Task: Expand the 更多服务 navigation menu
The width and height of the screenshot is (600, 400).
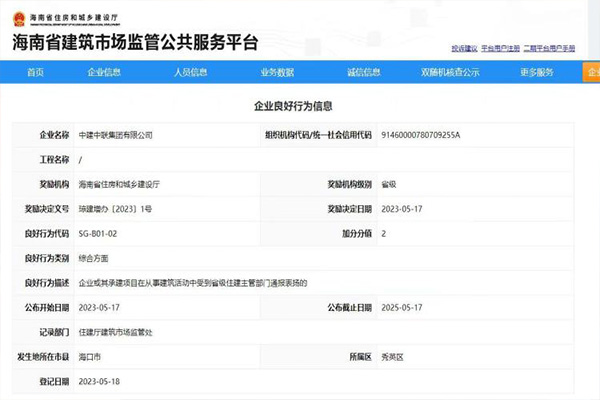Action: (x=537, y=72)
